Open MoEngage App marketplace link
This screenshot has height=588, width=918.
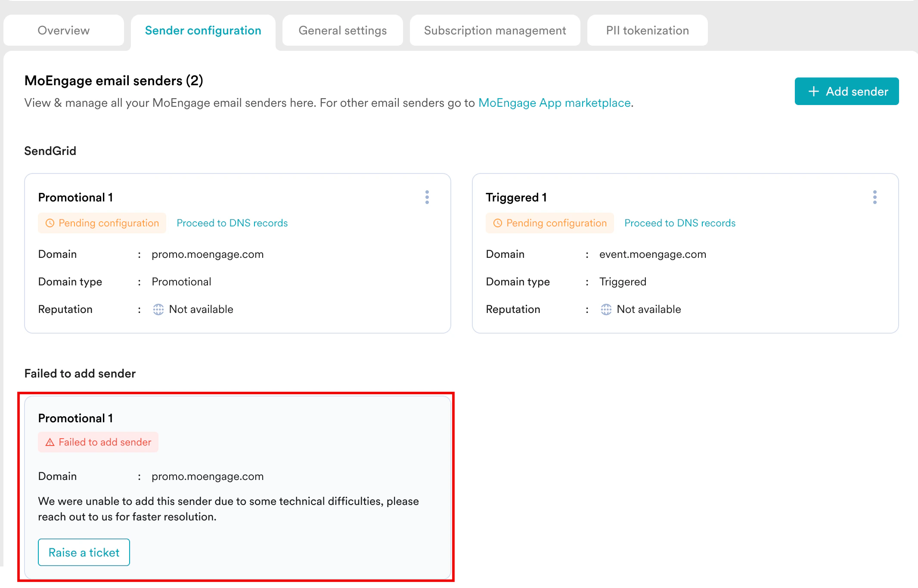click(x=554, y=103)
